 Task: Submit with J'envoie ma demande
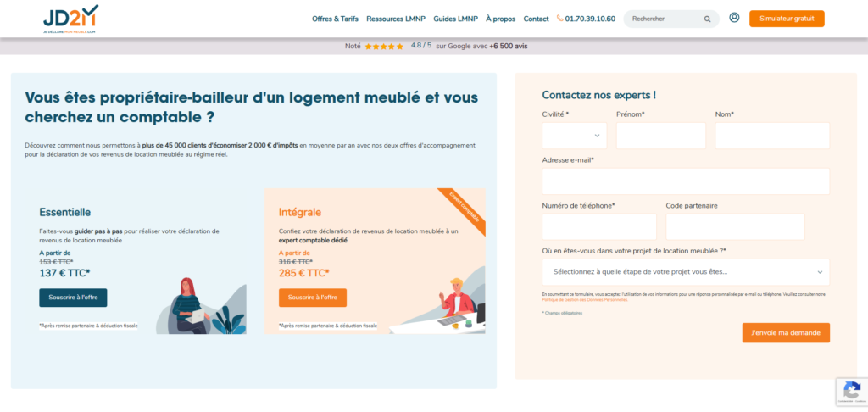(x=785, y=333)
